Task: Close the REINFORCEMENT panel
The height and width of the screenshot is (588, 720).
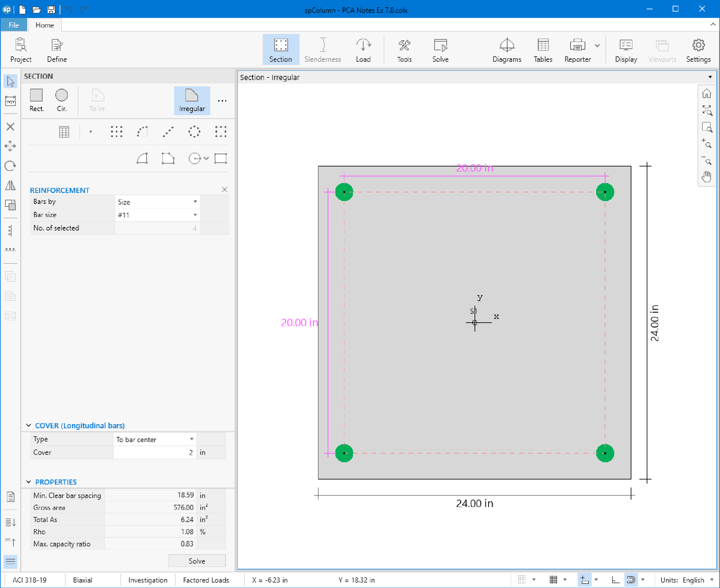Action: (225, 190)
